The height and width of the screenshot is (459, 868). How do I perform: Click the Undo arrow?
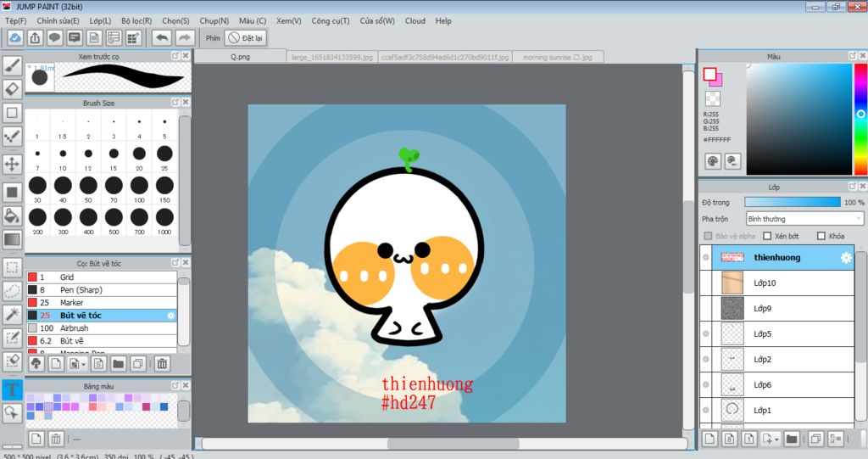(162, 37)
